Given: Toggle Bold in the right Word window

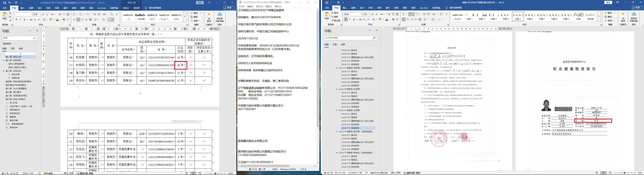Looking at the screenshot, I should pos(346,20).
